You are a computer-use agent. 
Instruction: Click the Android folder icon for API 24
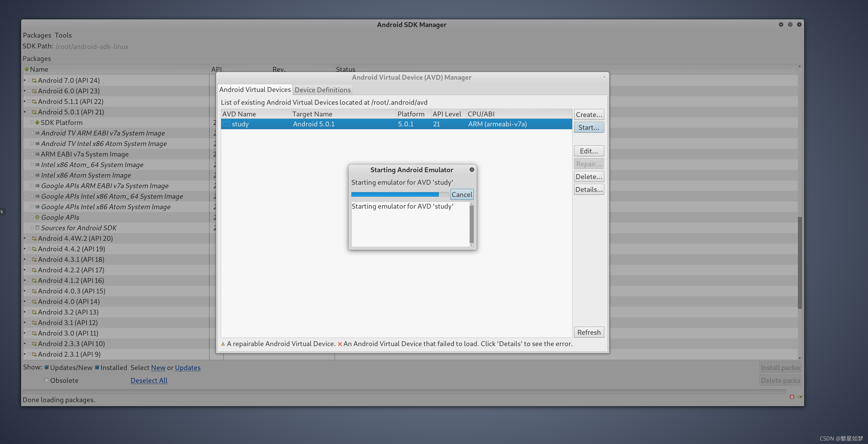pos(34,81)
